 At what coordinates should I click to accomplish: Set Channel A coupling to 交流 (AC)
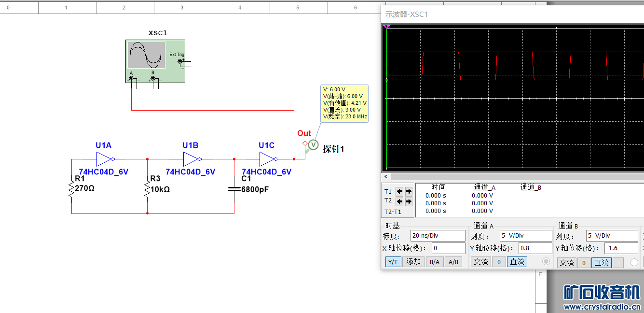click(481, 262)
